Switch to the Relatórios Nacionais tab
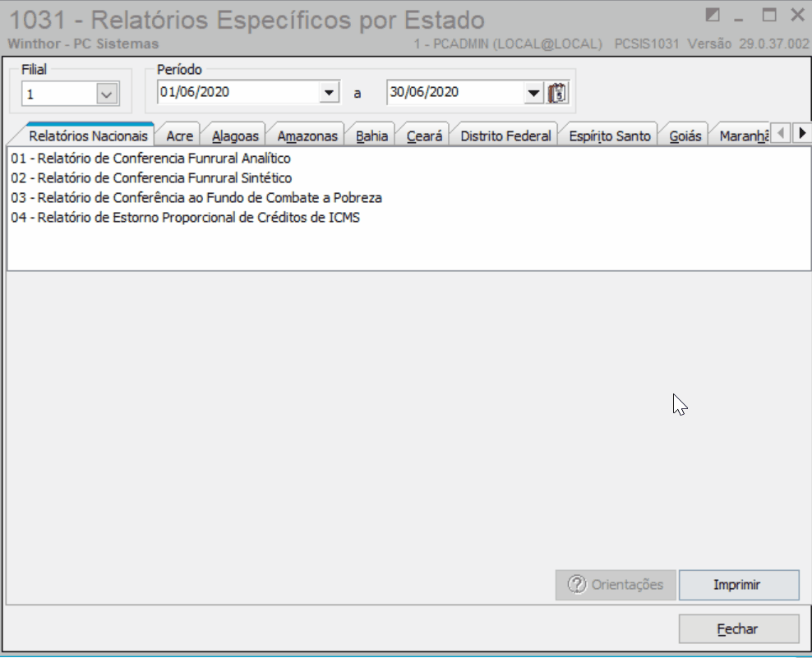This screenshot has width=812, height=658. point(88,136)
